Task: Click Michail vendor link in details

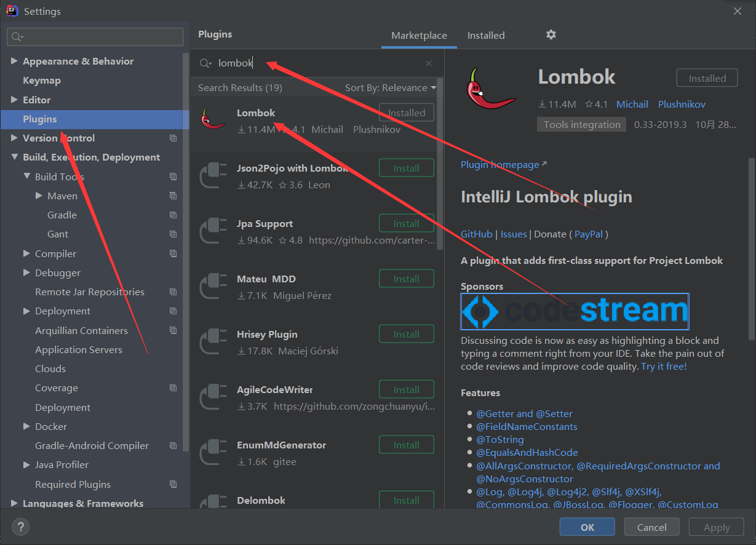Action: pos(632,105)
